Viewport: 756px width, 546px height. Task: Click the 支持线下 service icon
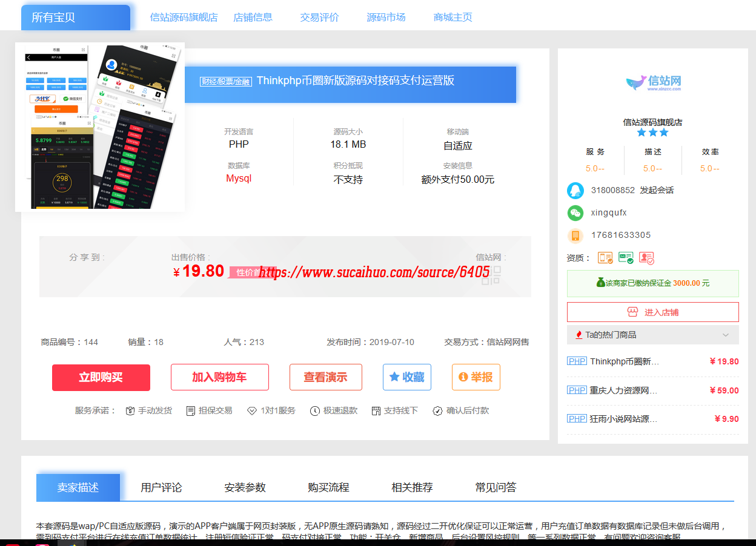[x=376, y=411]
